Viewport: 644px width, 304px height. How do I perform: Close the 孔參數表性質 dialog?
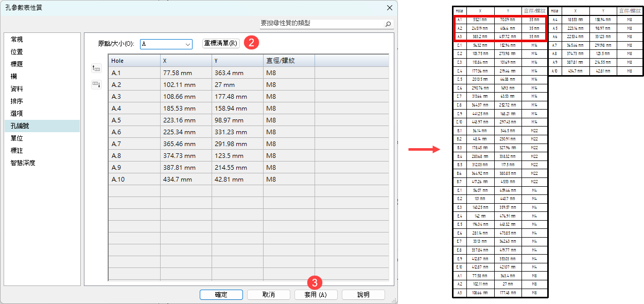coord(389,7)
